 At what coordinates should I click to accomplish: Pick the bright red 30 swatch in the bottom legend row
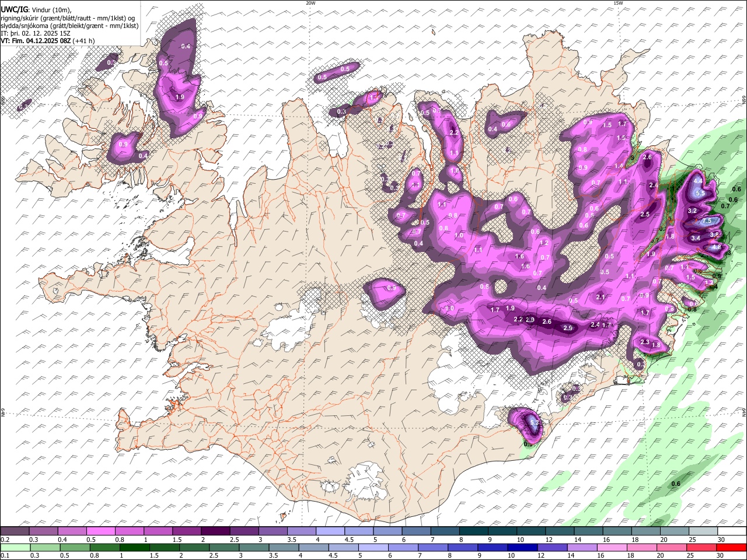click(732, 547)
